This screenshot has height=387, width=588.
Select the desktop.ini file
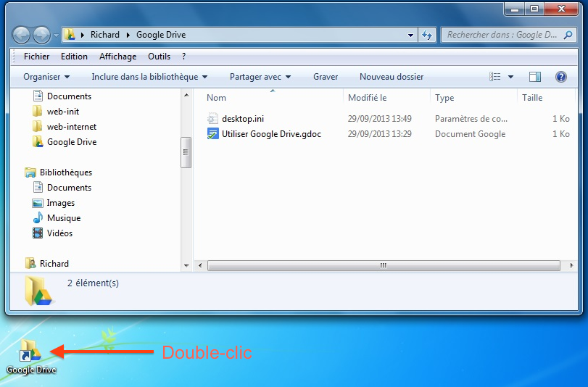coord(242,119)
